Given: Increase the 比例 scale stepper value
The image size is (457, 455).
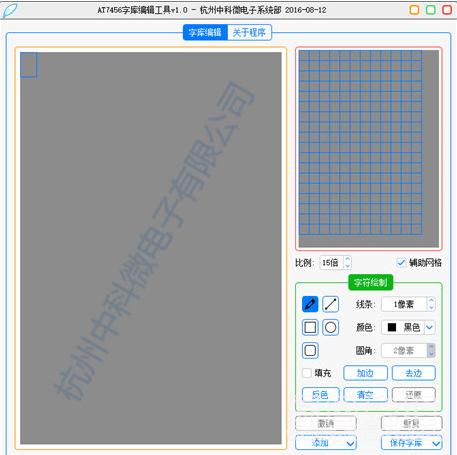Looking at the screenshot, I should pos(347,259).
